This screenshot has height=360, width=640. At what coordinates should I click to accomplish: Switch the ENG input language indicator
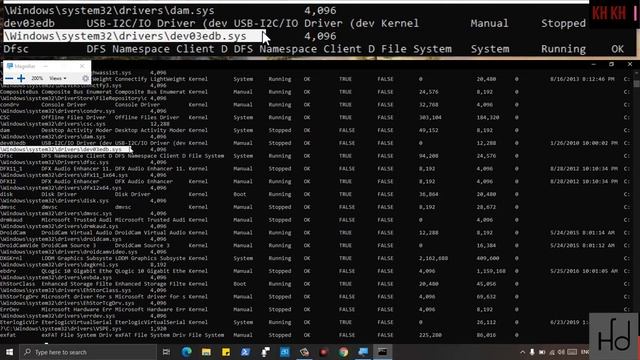coord(584,352)
